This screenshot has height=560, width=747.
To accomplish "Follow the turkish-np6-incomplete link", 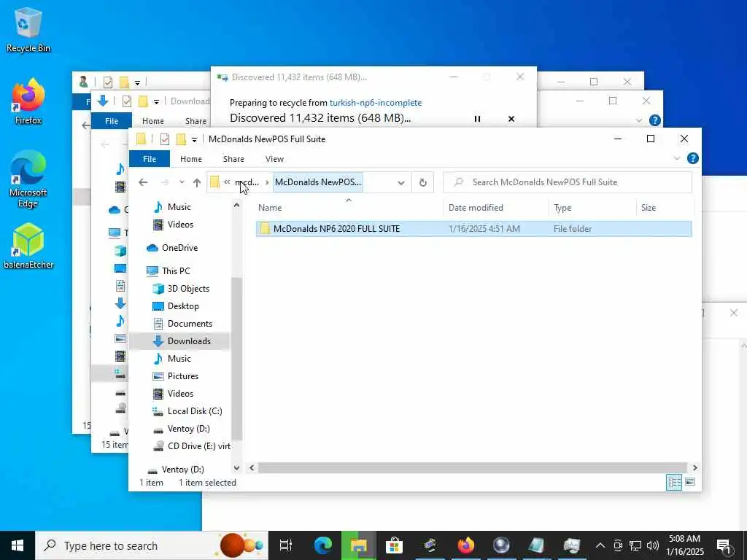I will tap(376, 102).
